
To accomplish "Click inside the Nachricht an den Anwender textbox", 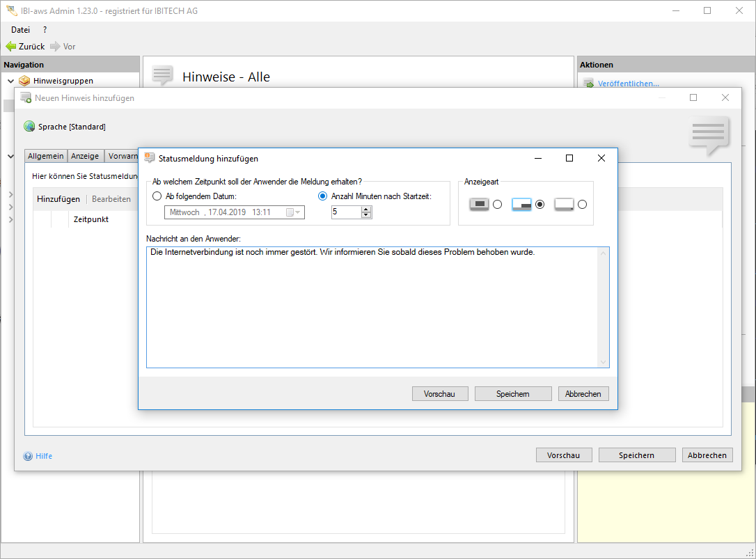I will (372, 306).
